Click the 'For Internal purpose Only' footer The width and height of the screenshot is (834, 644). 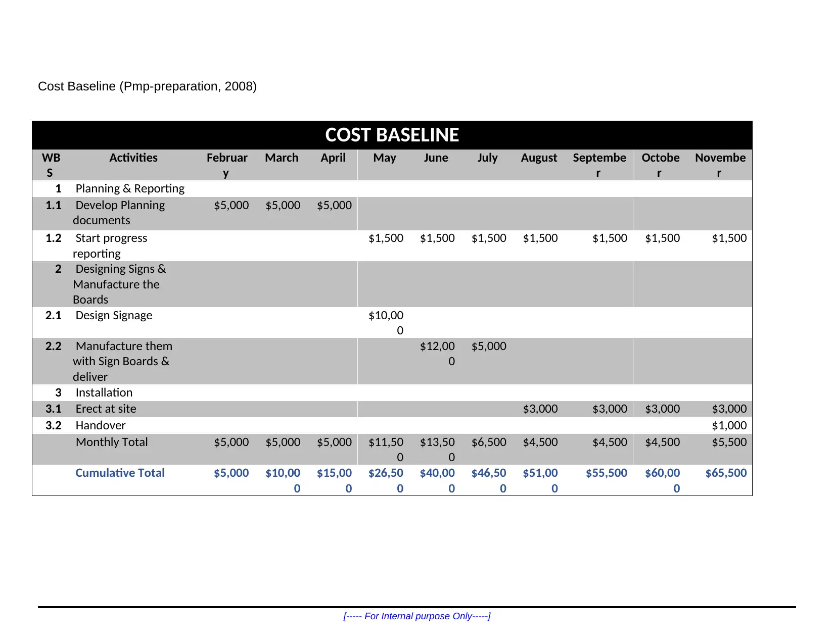point(417,616)
